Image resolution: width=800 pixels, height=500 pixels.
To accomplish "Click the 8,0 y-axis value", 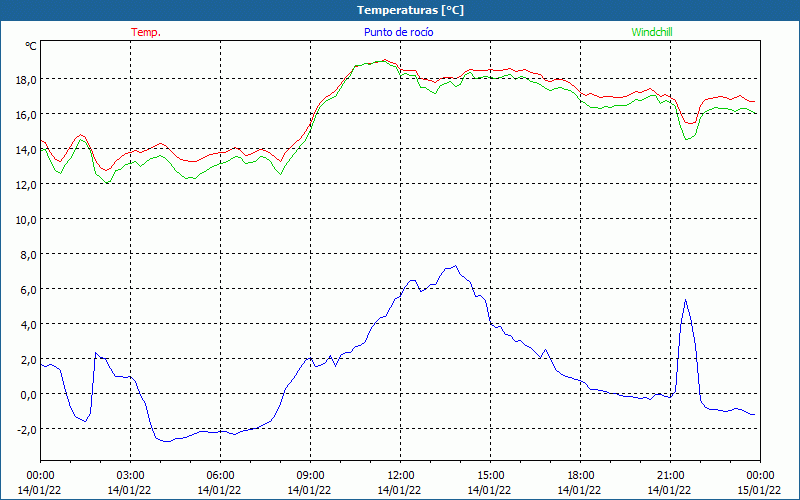I will pos(29,255).
